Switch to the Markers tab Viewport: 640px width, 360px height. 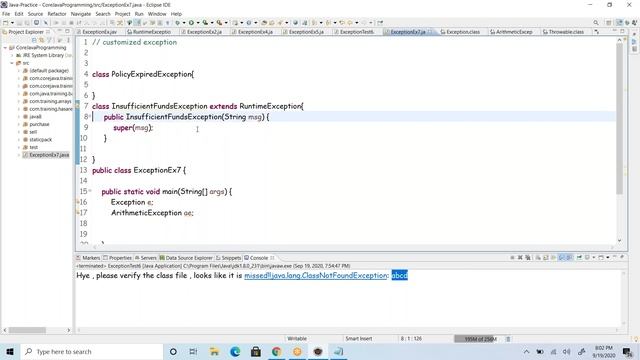pos(88,258)
